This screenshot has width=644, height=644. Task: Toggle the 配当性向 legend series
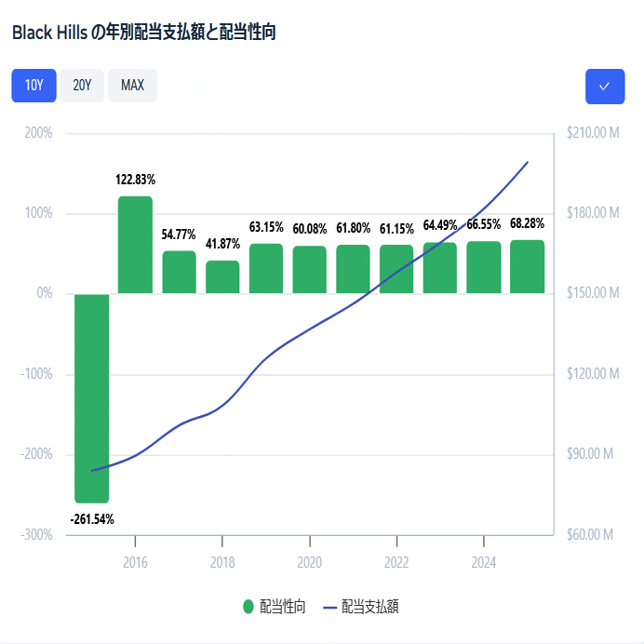point(275,607)
